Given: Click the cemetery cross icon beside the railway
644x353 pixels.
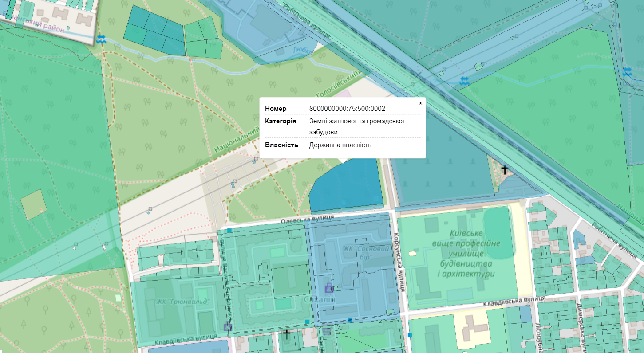Looking at the screenshot, I should [504, 169].
